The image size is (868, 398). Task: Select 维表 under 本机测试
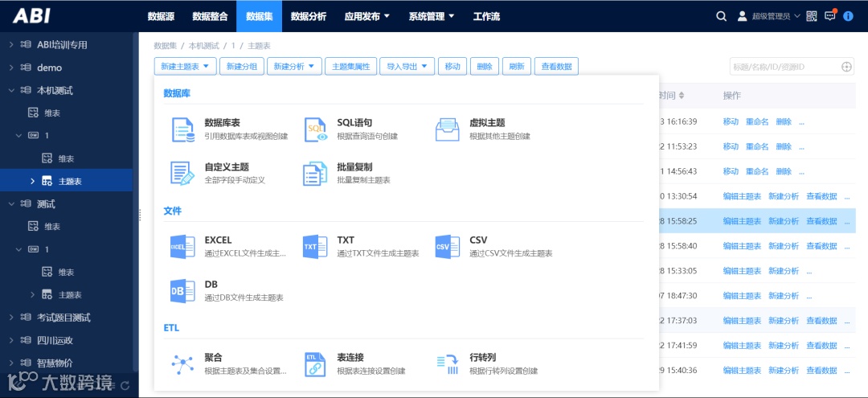(52, 113)
